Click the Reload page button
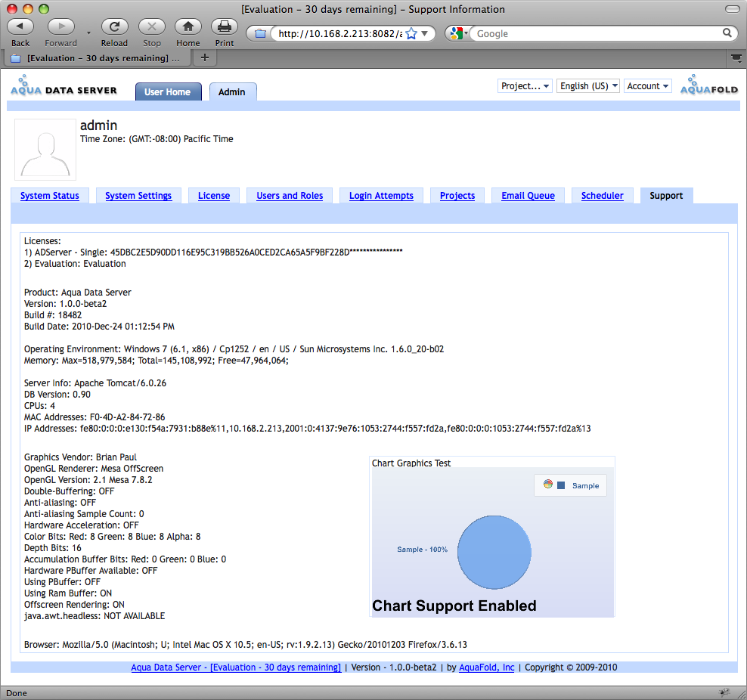 [114, 26]
